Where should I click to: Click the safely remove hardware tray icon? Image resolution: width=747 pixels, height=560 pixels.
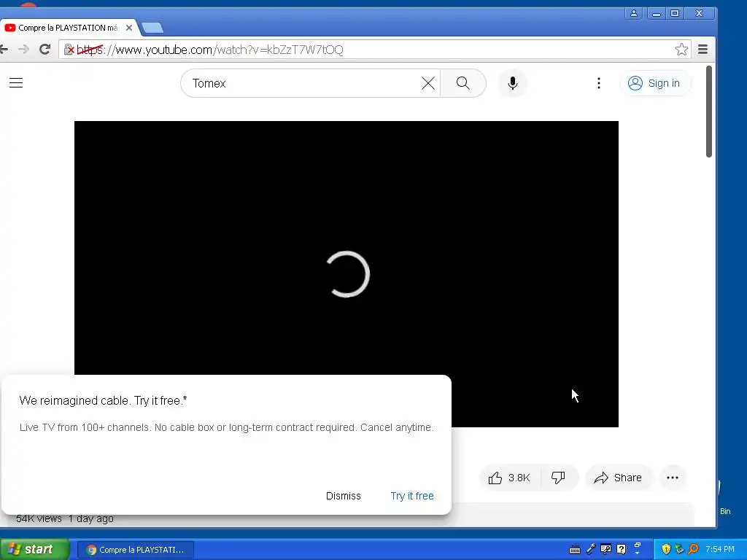(x=679, y=550)
